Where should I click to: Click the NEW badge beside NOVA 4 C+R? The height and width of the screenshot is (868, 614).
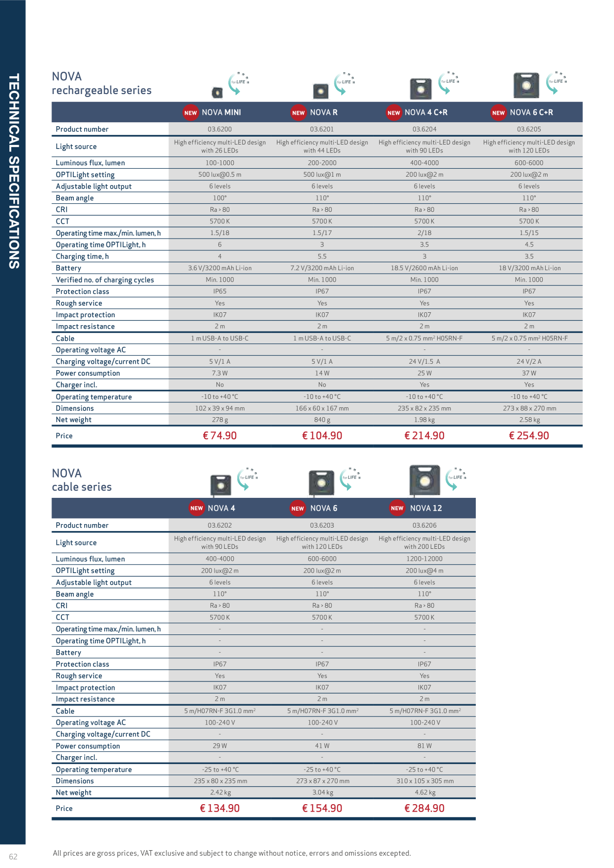tap(394, 112)
